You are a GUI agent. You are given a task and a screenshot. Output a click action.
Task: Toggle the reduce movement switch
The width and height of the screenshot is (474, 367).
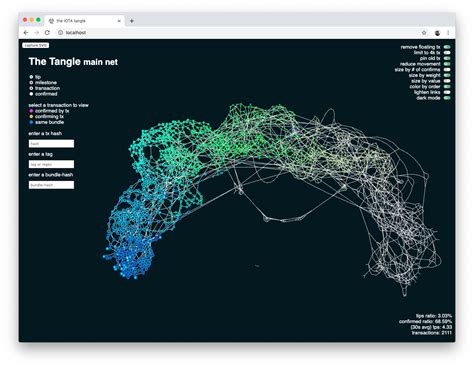(x=447, y=64)
